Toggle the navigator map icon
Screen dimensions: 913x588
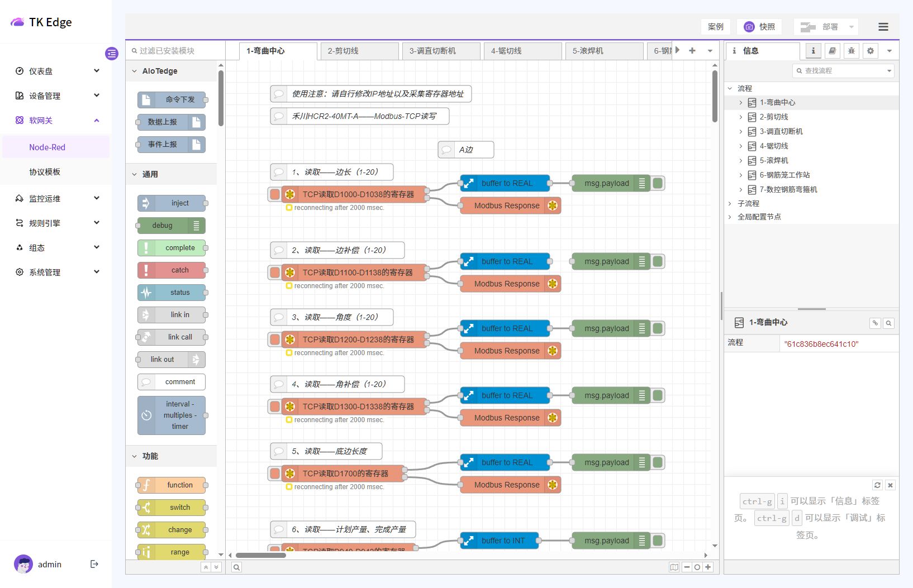click(x=674, y=567)
